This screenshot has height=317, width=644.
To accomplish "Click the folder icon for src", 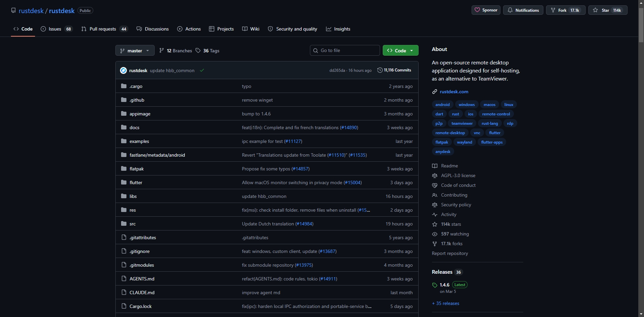I will [124, 224].
